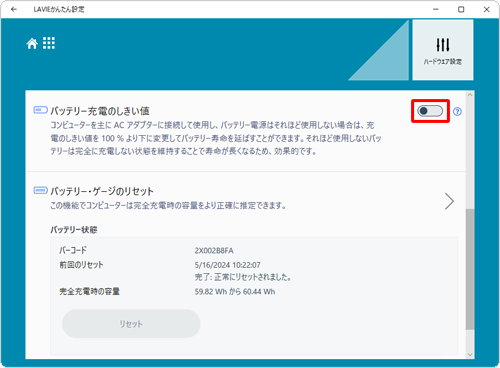Click the battery icon beside バッテリー充電のしきい値

pos(41,110)
